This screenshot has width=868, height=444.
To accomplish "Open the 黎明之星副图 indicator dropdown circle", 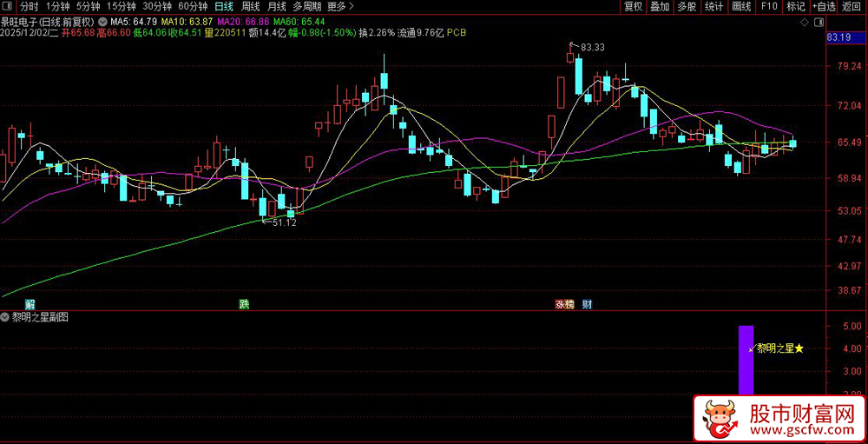I will tap(5, 318).
